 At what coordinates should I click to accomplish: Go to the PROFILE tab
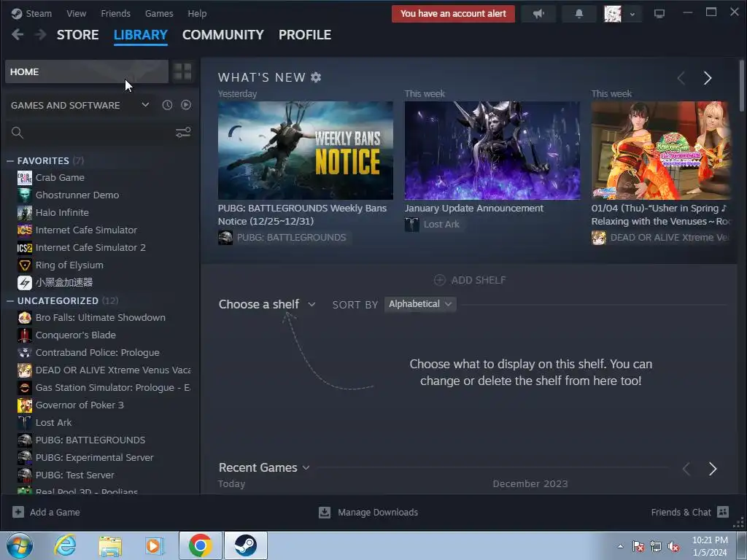click(x=305, y=35)
